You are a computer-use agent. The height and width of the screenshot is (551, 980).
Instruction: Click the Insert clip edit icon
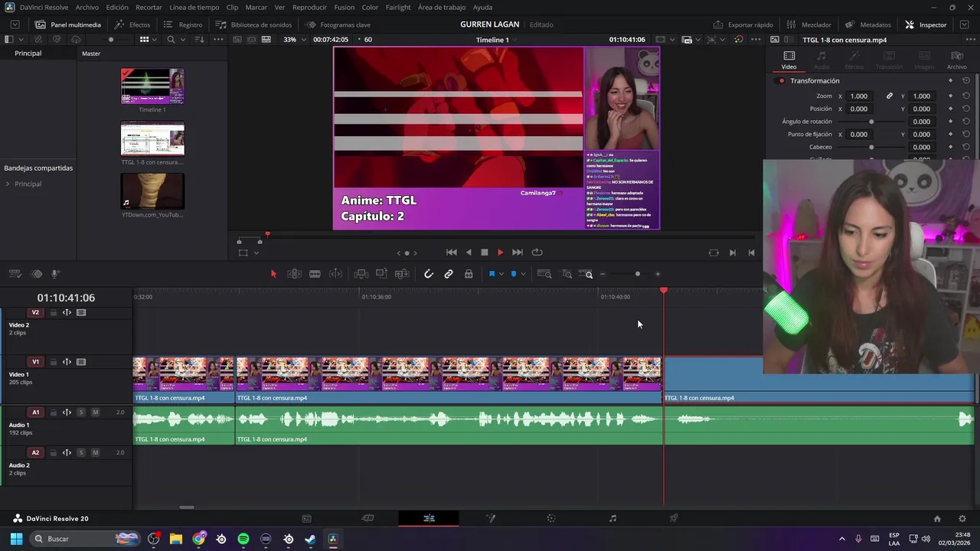point(361,274)
